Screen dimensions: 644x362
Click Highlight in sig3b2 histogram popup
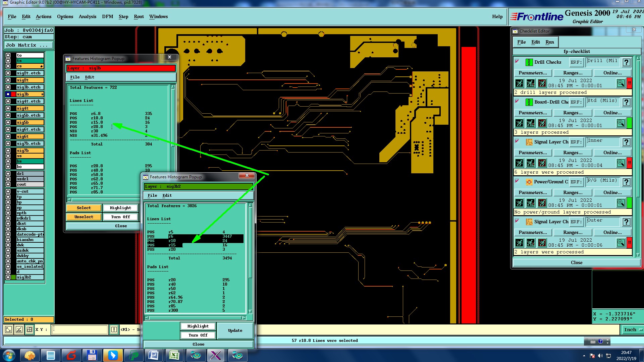198,326
